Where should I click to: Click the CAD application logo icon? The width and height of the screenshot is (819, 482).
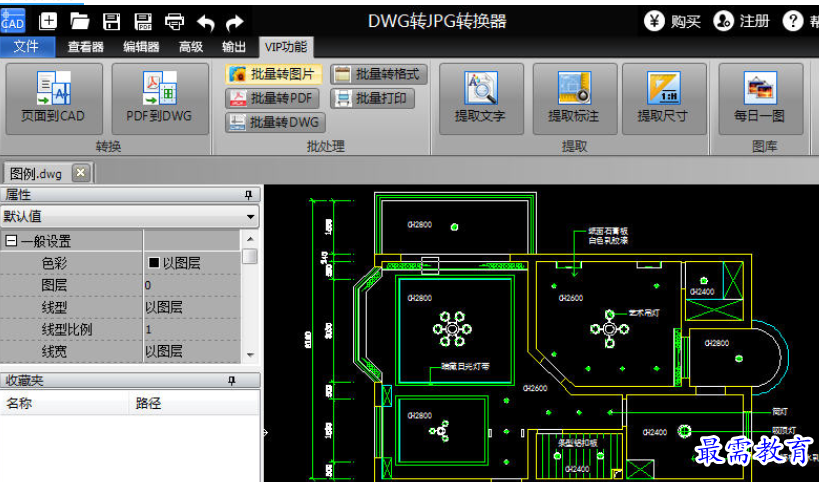click(x=13, y=21)
